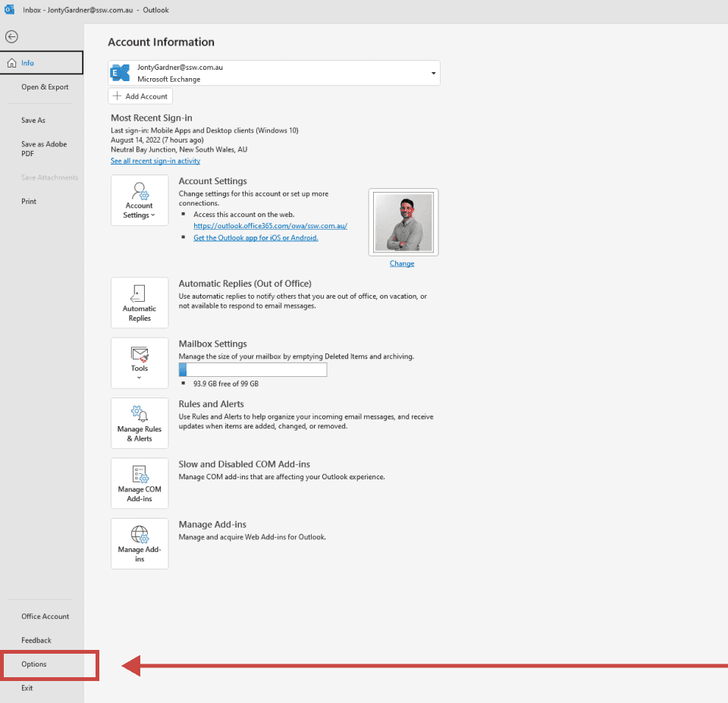
Task: Click the Microsoft Exchange account icon
Action: click(121, 73)
